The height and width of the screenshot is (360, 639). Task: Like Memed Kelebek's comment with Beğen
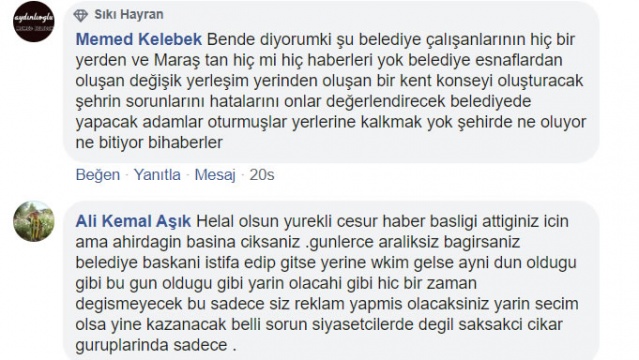[x=98, y=175]
